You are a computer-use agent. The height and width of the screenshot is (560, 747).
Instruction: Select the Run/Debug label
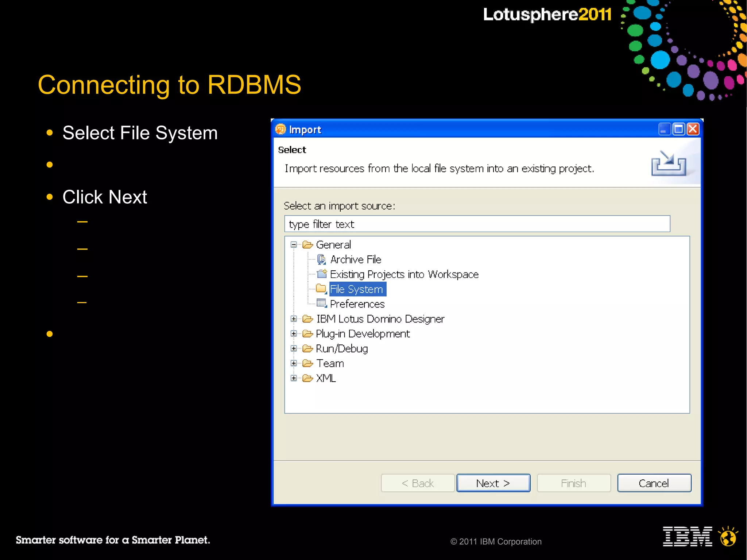[x=342, y=348]
